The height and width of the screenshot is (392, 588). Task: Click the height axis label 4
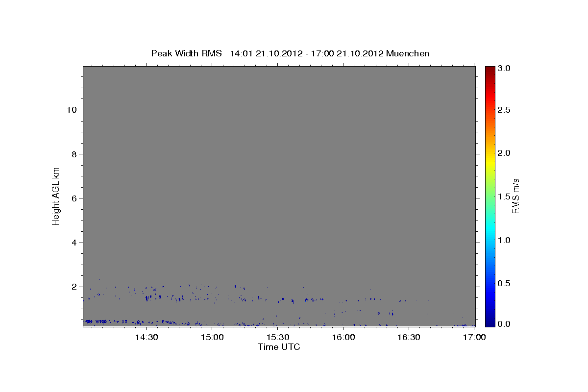point(73,243)
